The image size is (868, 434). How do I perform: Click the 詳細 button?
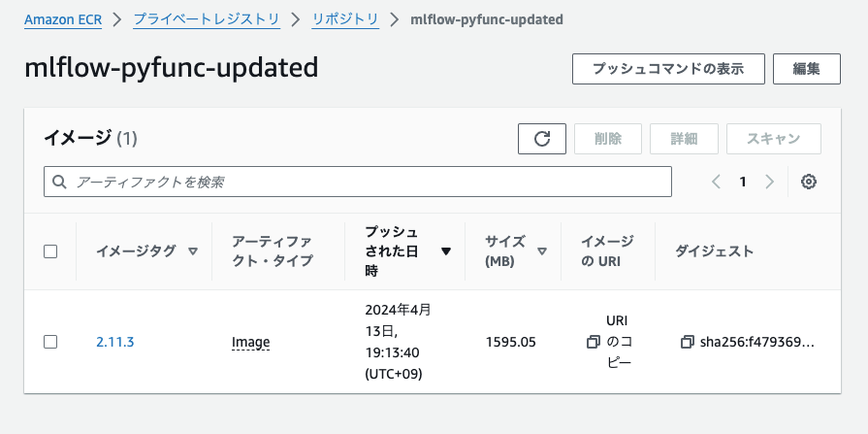(684, 139)
